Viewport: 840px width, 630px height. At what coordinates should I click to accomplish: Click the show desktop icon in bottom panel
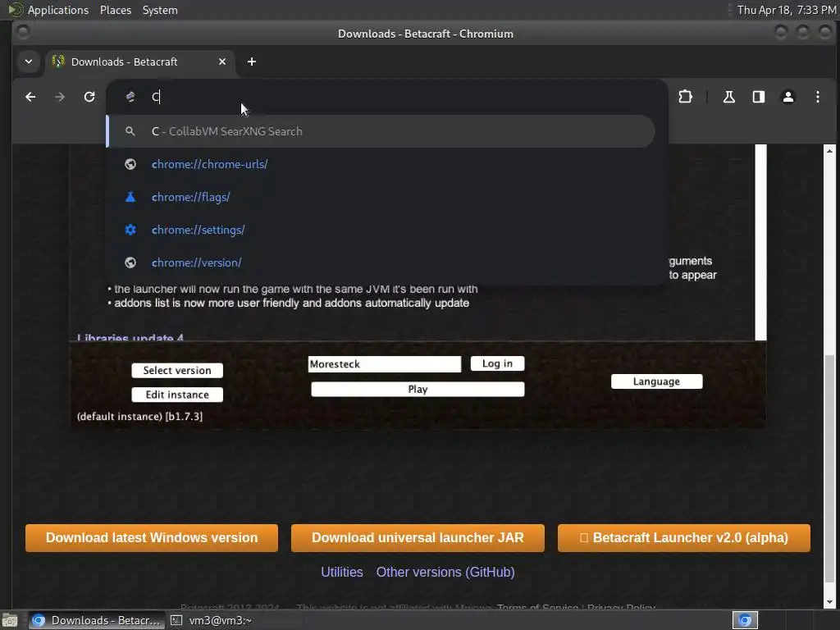[x=10, y=620]
